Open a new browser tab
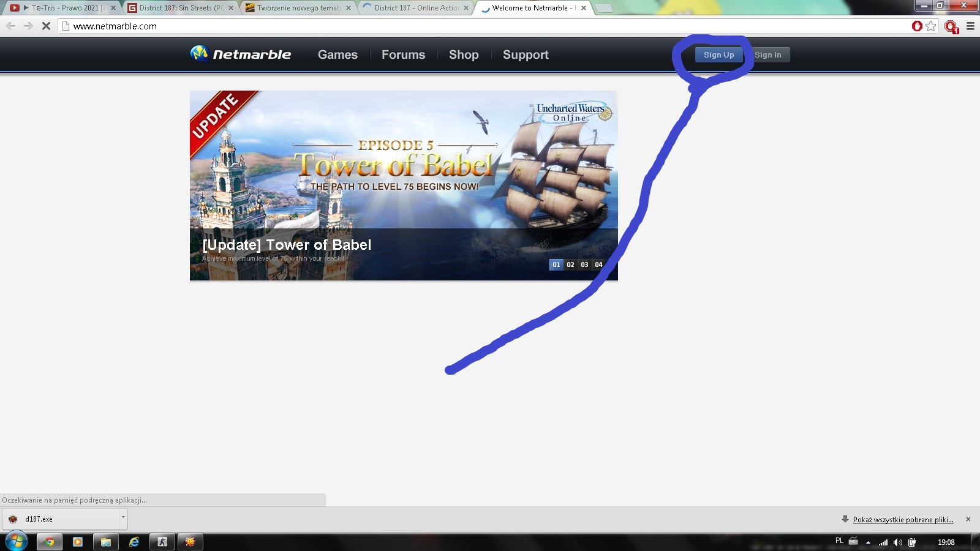The height and width of the screenshot is (551, 980). [604, 8]
